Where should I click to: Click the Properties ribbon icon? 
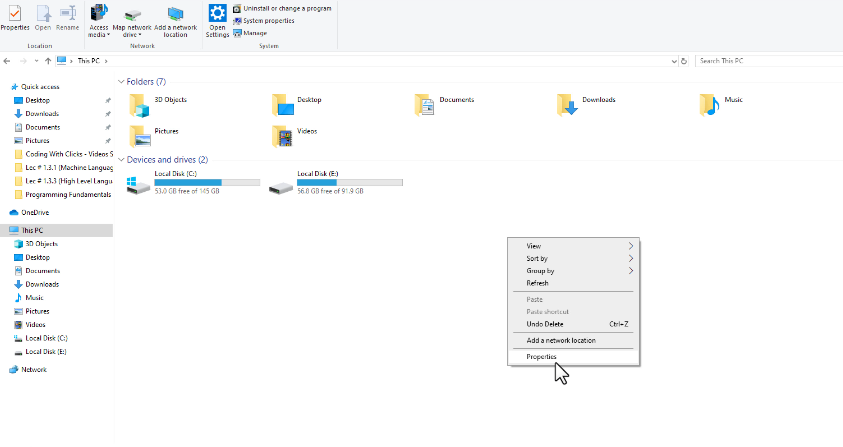click(15, 18)
